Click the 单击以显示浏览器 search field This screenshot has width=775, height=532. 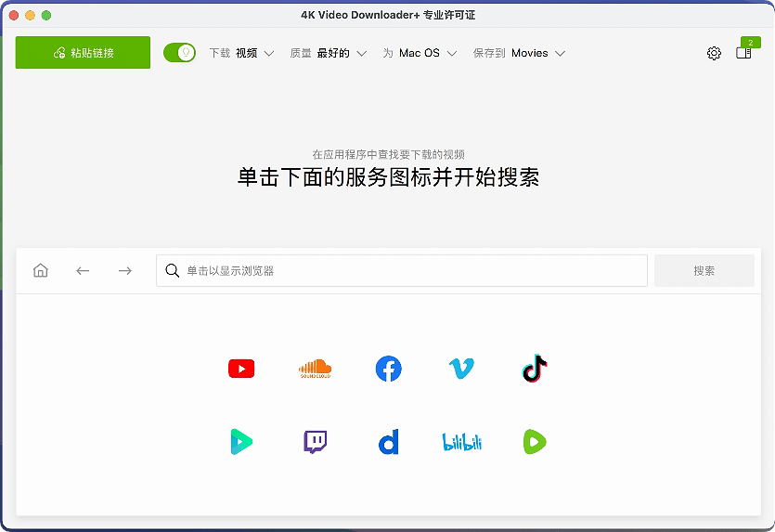pyautogui.click(x=402, y=270)
